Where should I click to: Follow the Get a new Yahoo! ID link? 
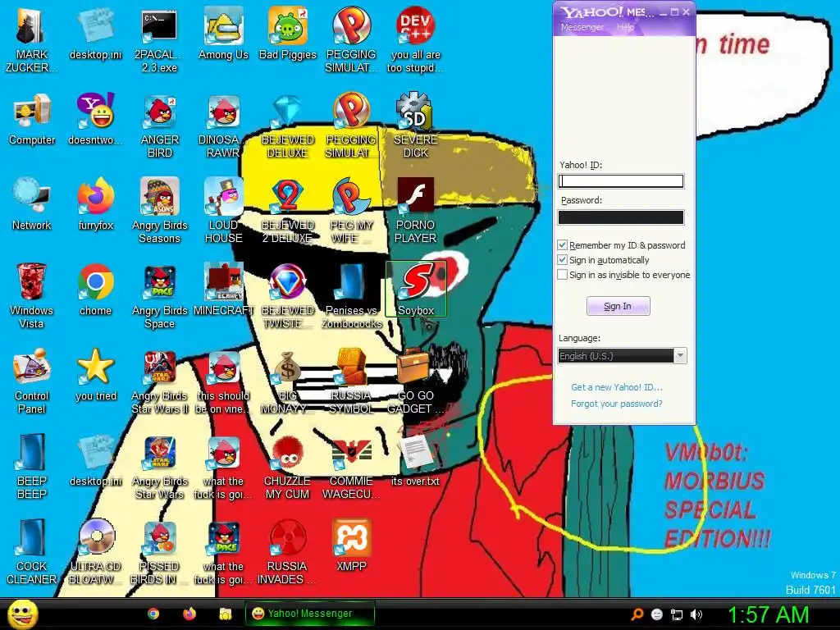tap(616, 387)
